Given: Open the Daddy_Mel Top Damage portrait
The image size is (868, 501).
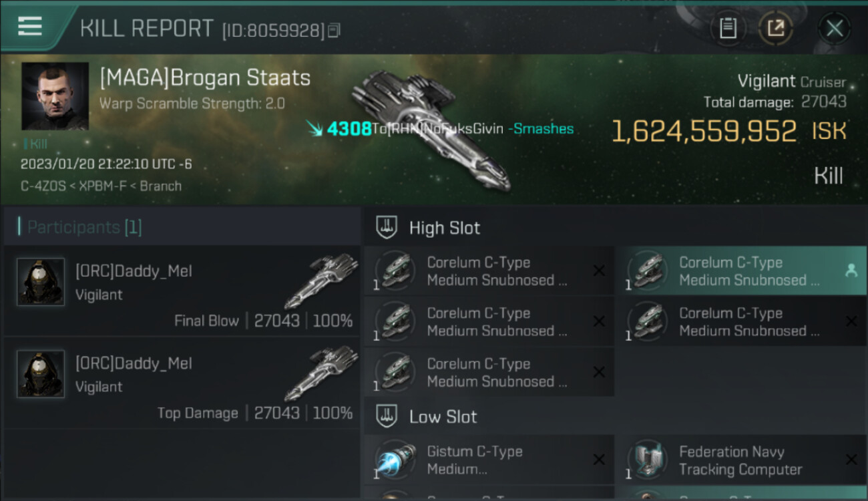Looking at the screenshot, I should pos(41,374).
